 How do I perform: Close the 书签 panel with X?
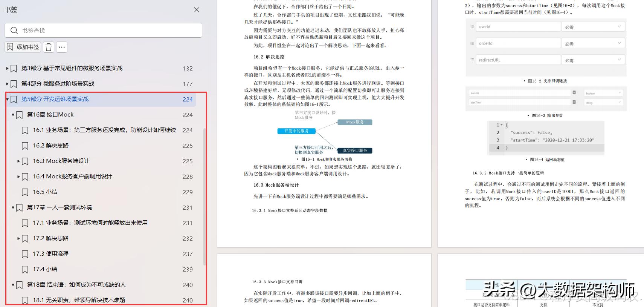click(197, 10)
